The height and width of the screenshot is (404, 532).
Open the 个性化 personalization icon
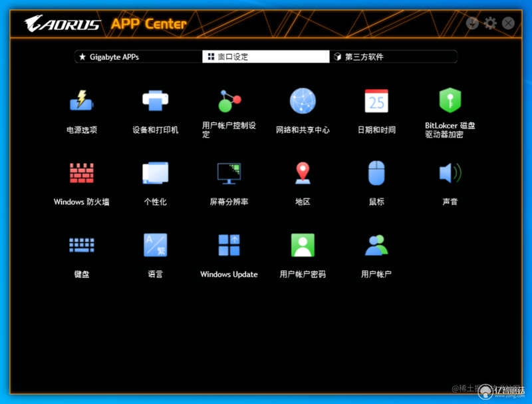click(x=156, y=173)
